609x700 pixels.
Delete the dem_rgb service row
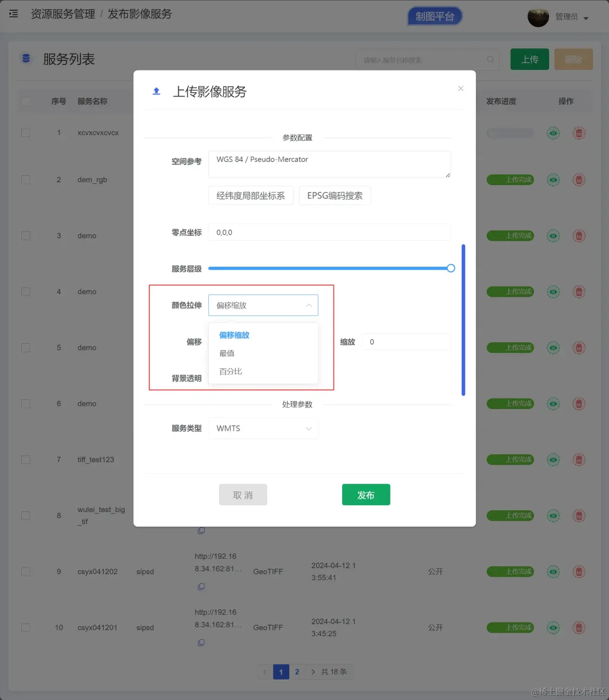tap(579, 180)
